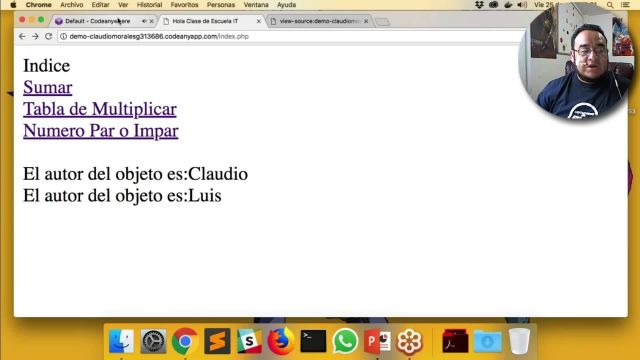Image resolution: width=640 pixels, height=360 pixels.
Task: Go forward in browser history
Action: tap(35, 36)
